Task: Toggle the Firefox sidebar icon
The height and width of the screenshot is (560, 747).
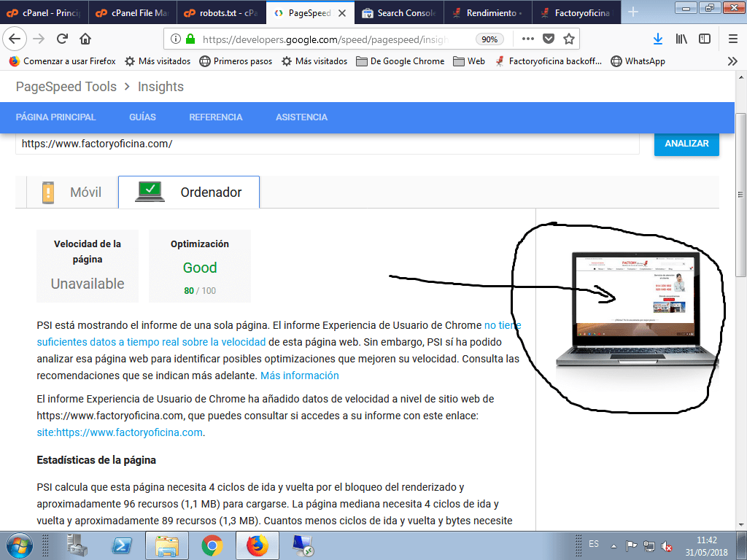Action: pyautogui.click(x=705, y=39)
